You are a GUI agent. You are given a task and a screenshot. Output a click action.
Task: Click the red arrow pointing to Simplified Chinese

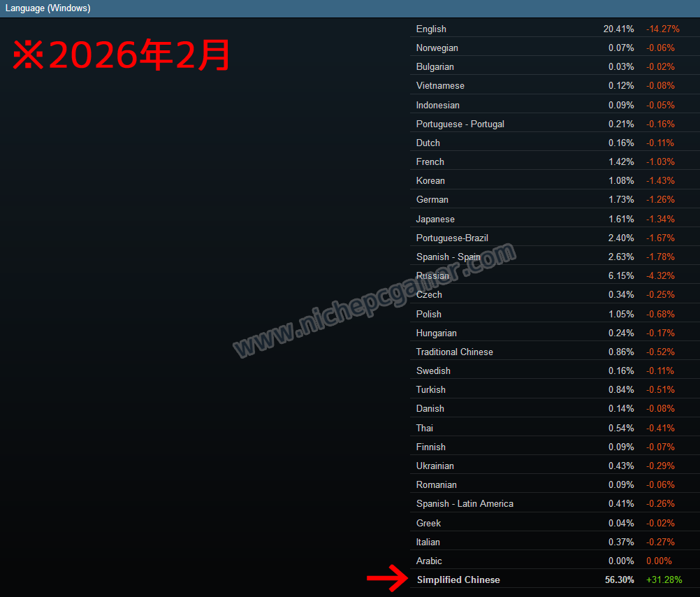coord(386,579)
